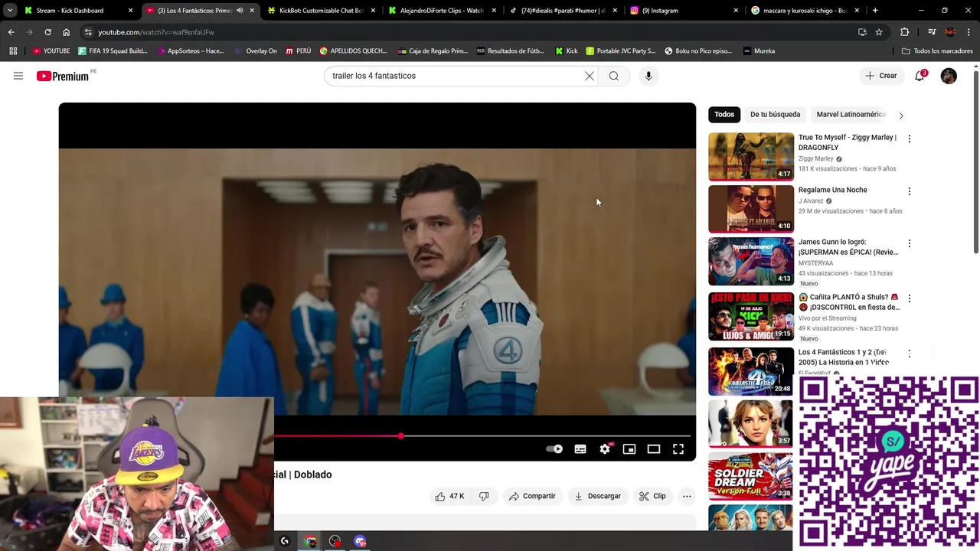
Task: Switch to AlejandroDiForte Clips tab
Action: tap(442, 11)
